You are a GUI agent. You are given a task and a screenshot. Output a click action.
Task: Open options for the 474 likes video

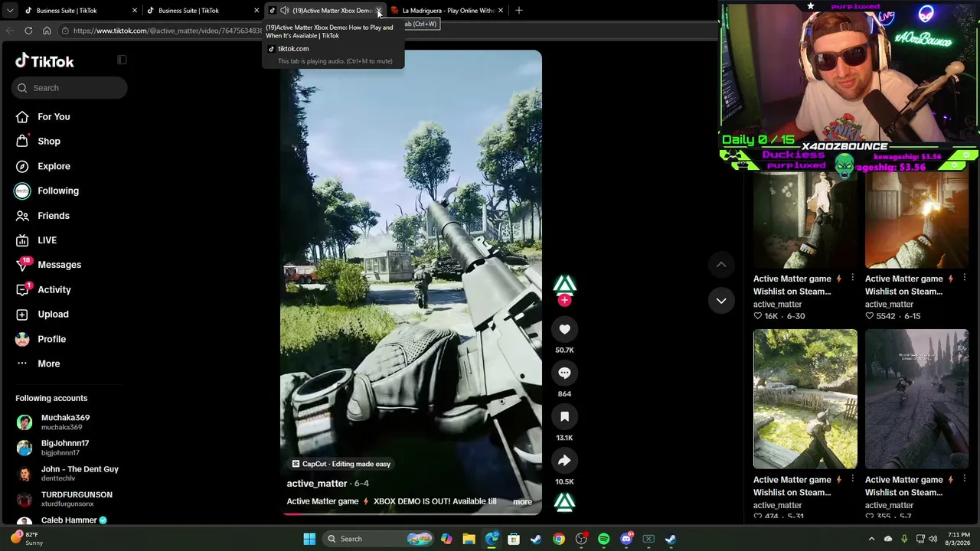tap(852, 479)
